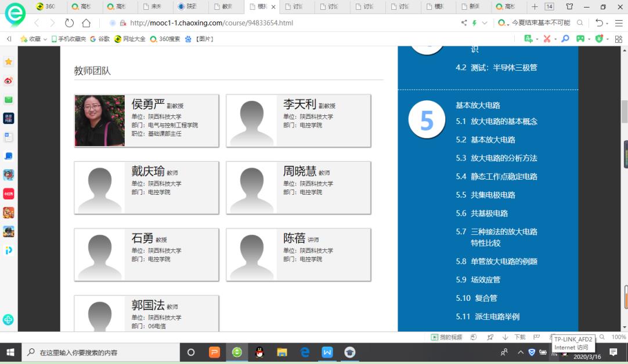Go to the browser home page icon
628x364 pixels.
tap(86, 23)
